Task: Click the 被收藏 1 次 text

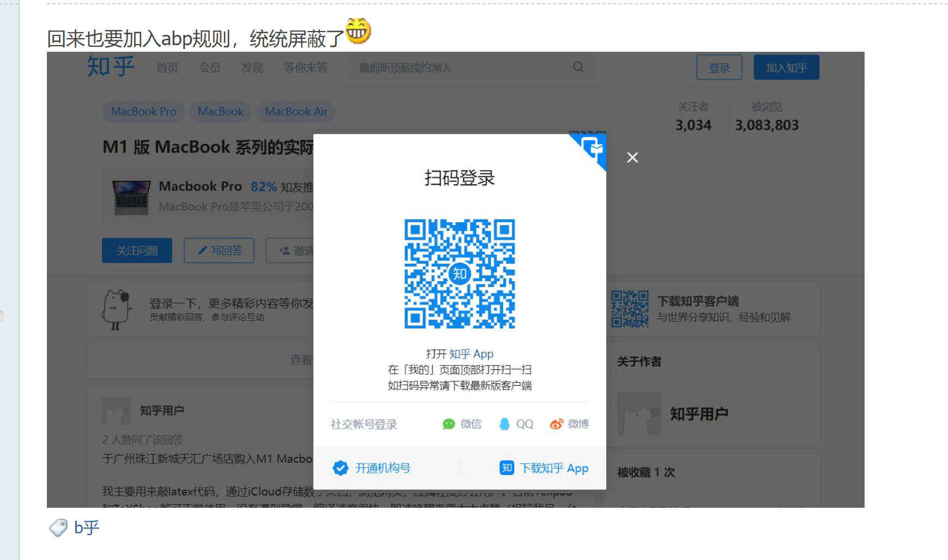Action: 646,472
